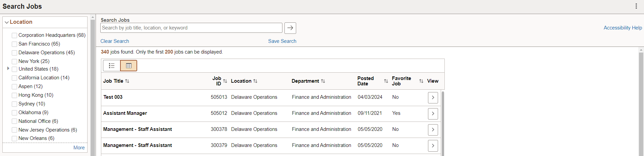This screenshot has height=156, width=644.
Task: Click the Save Search link
Action: [282, 41]
